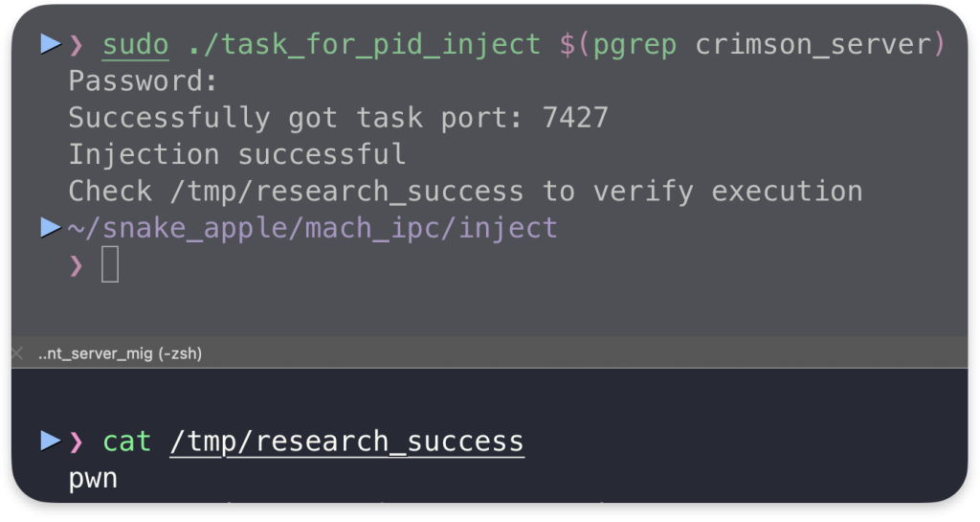The image size is (980, 522).
Task: Close the nt_server_mig zsh pane
Action: [x=17, y=353]
